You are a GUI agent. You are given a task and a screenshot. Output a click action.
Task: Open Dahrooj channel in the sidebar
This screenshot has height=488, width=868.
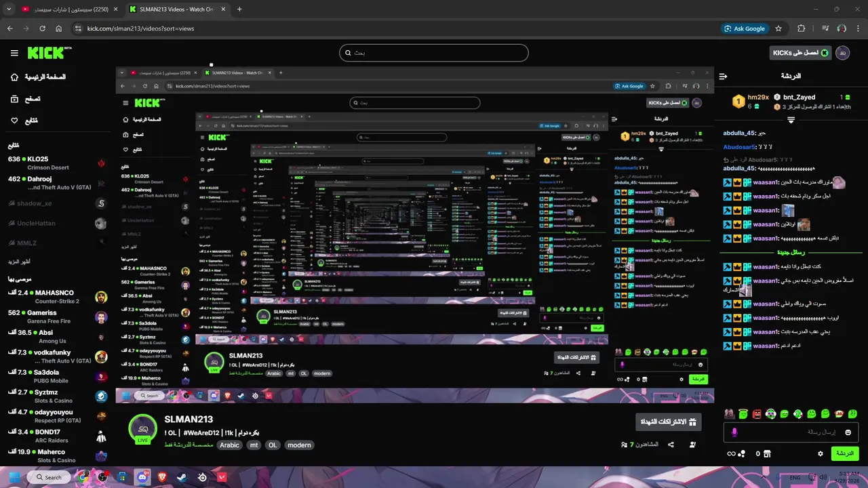pos(57,183)
